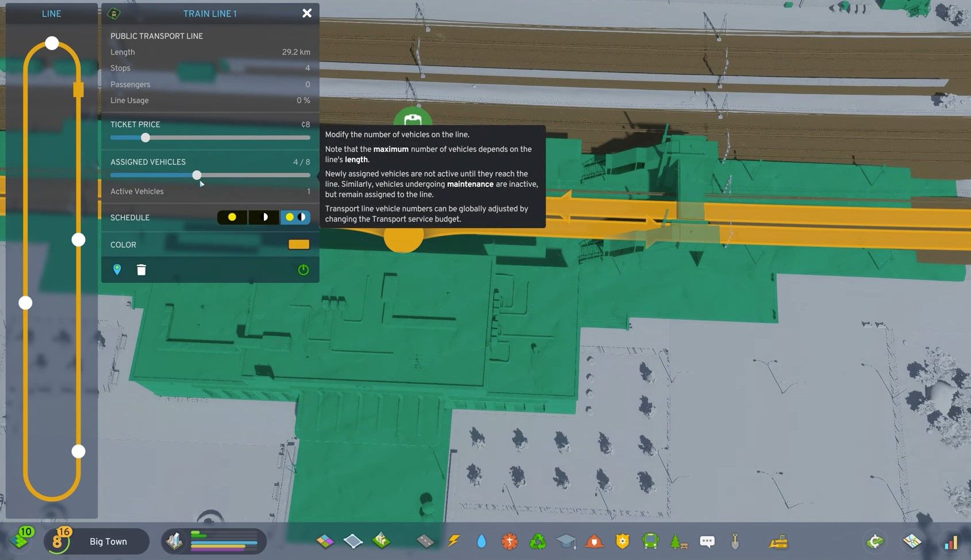Open the Electricity service menu
Image resolution: width=971 pixels, height=560 pixels.
(453, 541)
